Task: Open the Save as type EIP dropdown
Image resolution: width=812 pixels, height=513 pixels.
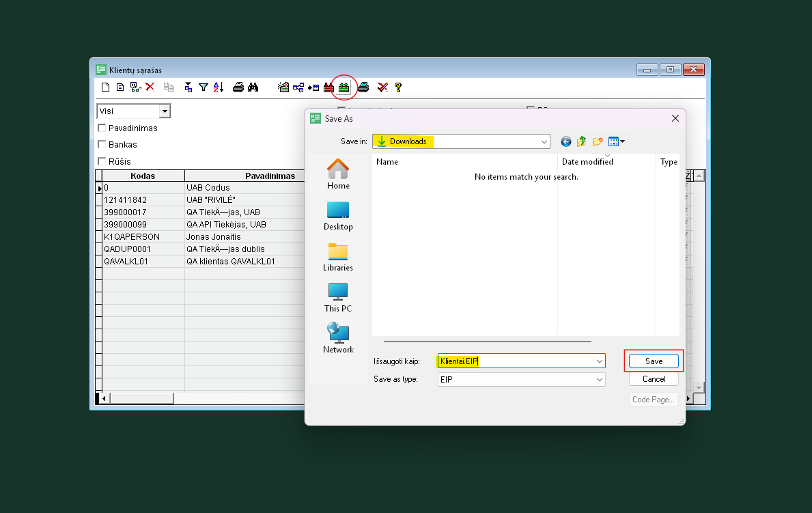Action: click(599, 379)
